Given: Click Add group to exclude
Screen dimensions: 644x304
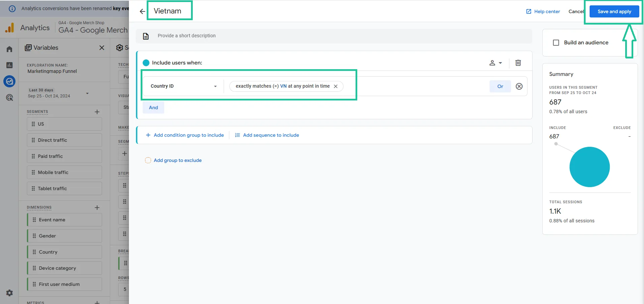Looking at the screenshot, I should coord(173,160).
